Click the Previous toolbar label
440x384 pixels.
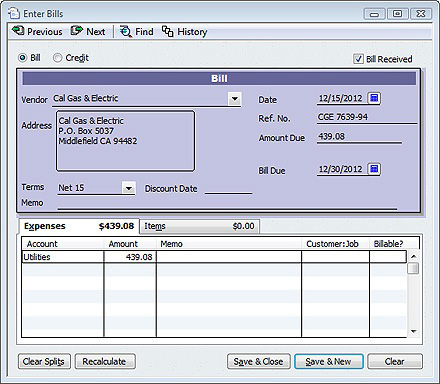point(45,32)
